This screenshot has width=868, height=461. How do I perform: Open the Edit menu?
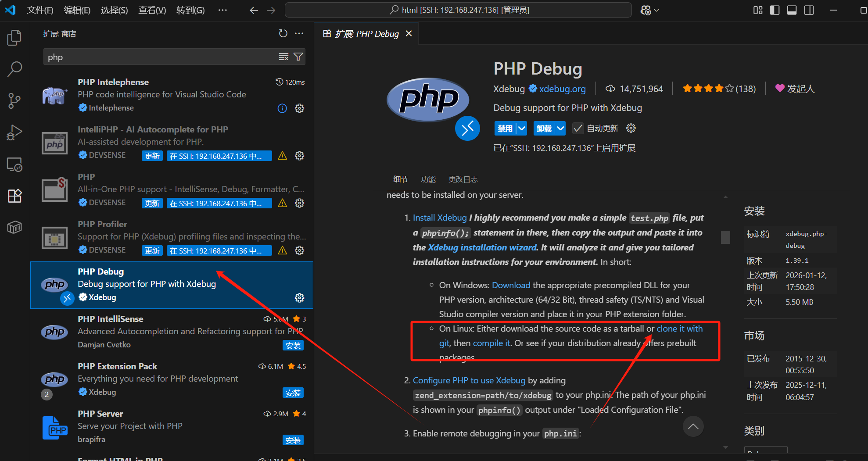77,10
